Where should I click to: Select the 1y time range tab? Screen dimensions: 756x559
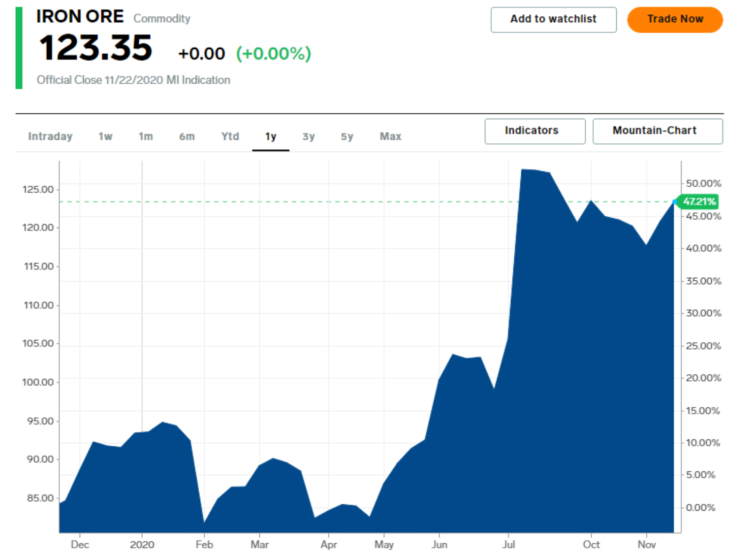click(271, 136)
